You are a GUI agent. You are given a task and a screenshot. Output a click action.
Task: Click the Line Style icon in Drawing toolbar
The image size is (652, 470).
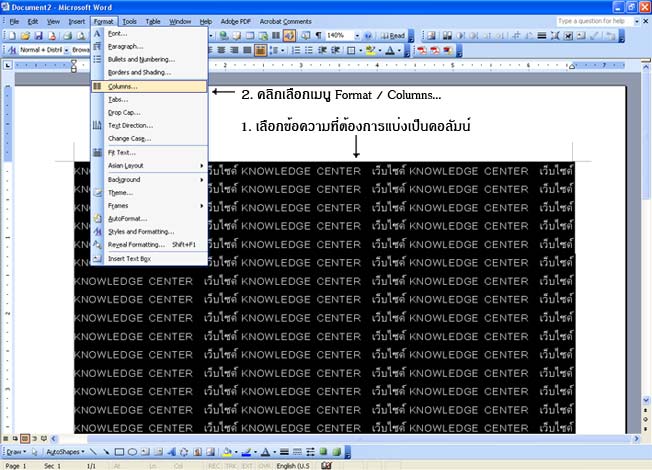pos(284,452)
